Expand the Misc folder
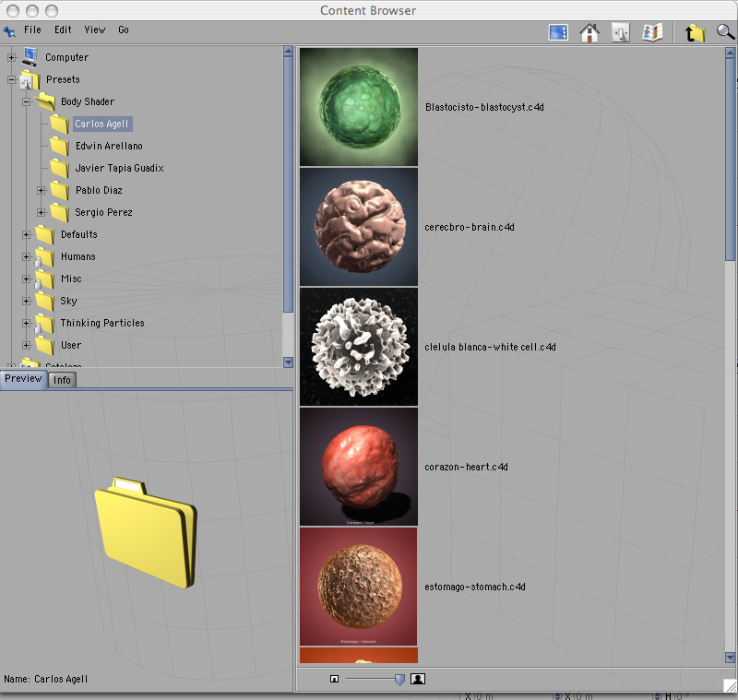Screen dimensions: 738x700 click(27, 279)
